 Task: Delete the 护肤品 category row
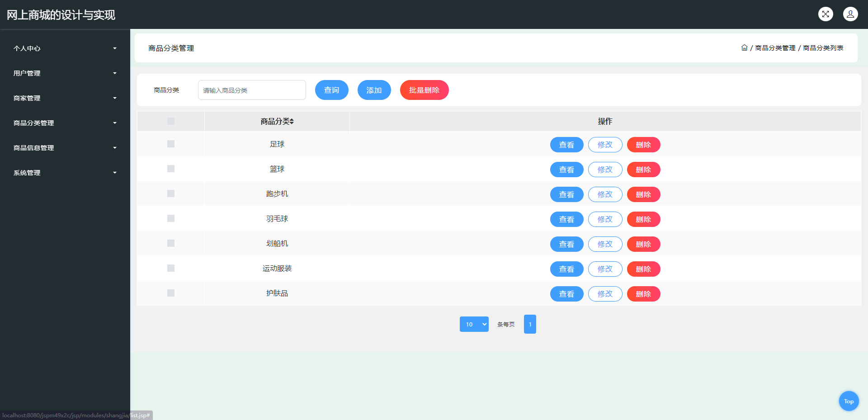(x=644, y=294)
